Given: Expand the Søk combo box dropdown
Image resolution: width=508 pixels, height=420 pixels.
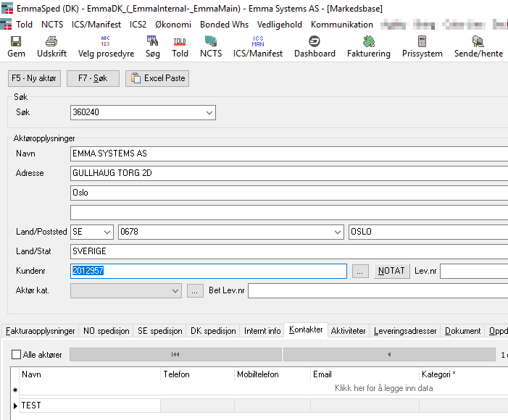Looking at the screenshot, I should 209,113.
